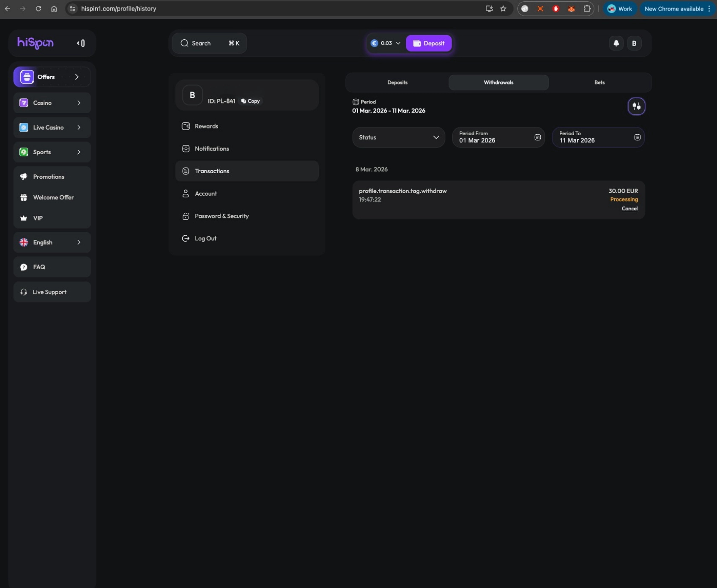Open Rewards in profile menu
The height and width of the screenshot is (588, 717).
[247, 126]
